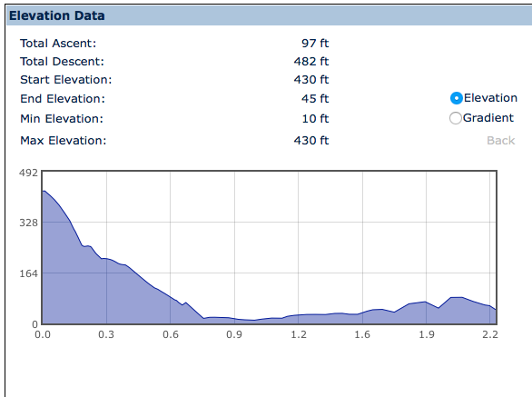This screenshot has height=397, width=532.
Task: Click the Total Ascent value 97 ft
Action: click(x=315, y=43)
